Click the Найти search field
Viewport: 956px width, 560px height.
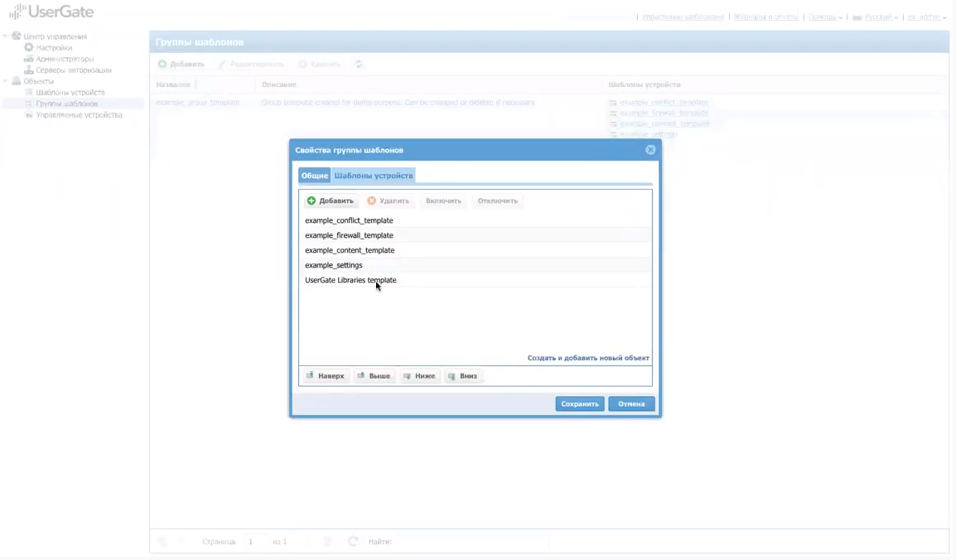pos(471,541)
